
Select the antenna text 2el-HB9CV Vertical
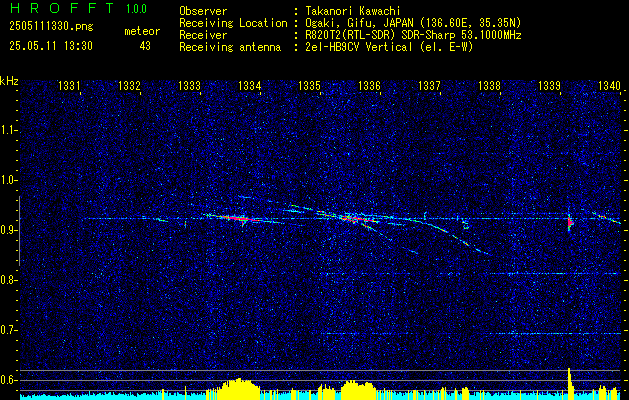(358, 47)
